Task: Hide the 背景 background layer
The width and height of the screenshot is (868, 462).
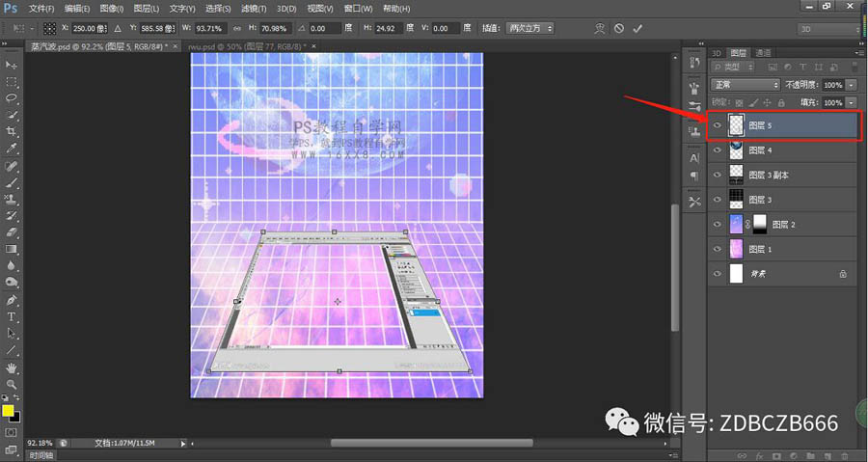Action: click(717, 274)
